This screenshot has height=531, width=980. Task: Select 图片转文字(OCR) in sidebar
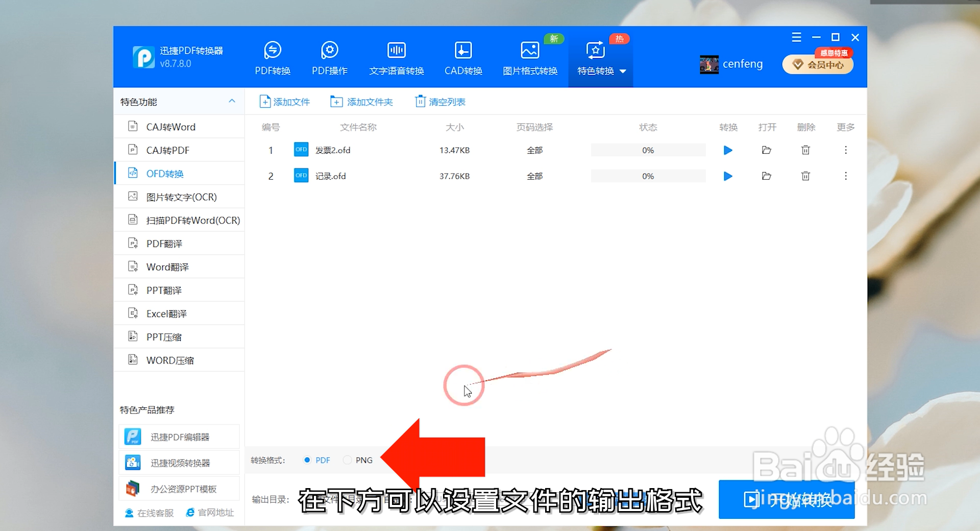(179, 197)
